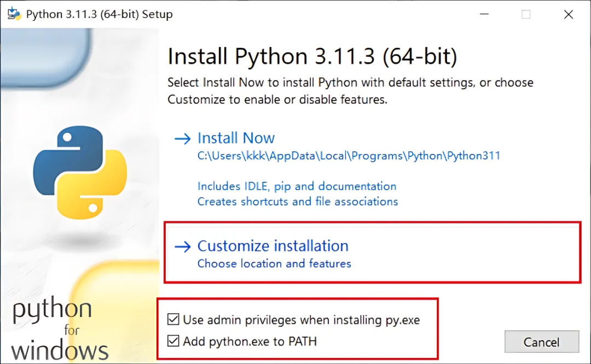Close the Python Setup window
This screenshot has width=591, height=364.
tap(569, 14)
